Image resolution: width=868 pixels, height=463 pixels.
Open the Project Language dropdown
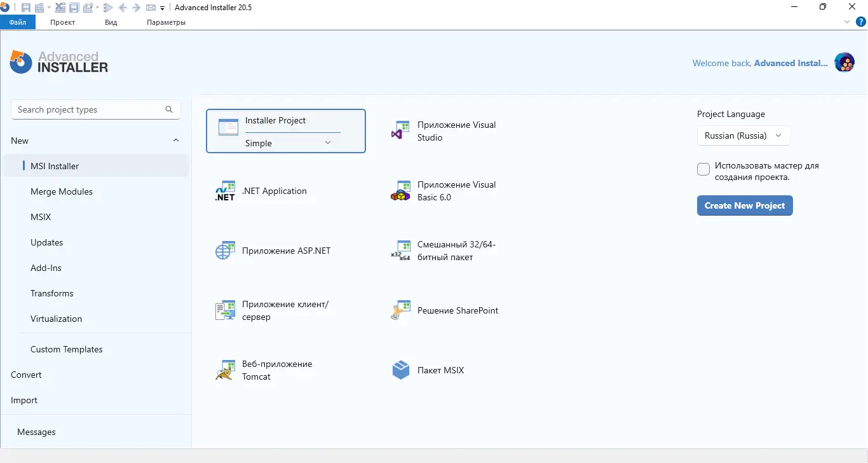click(x=743, y=135)
